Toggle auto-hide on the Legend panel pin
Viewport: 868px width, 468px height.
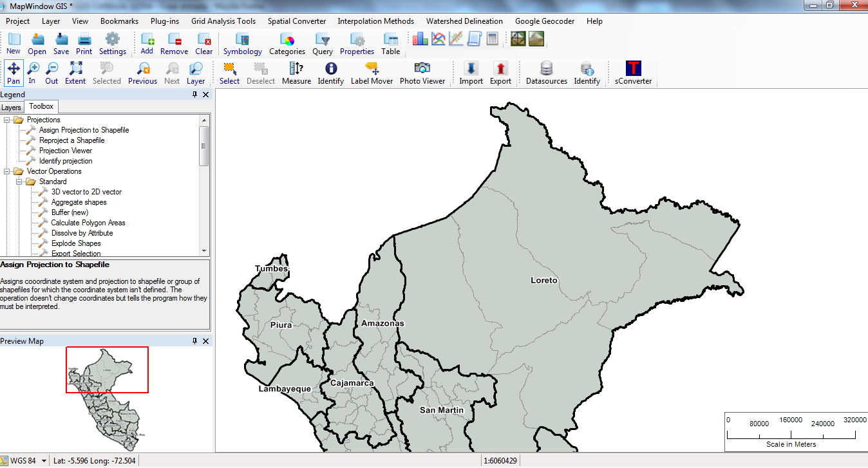pos(194,94)
